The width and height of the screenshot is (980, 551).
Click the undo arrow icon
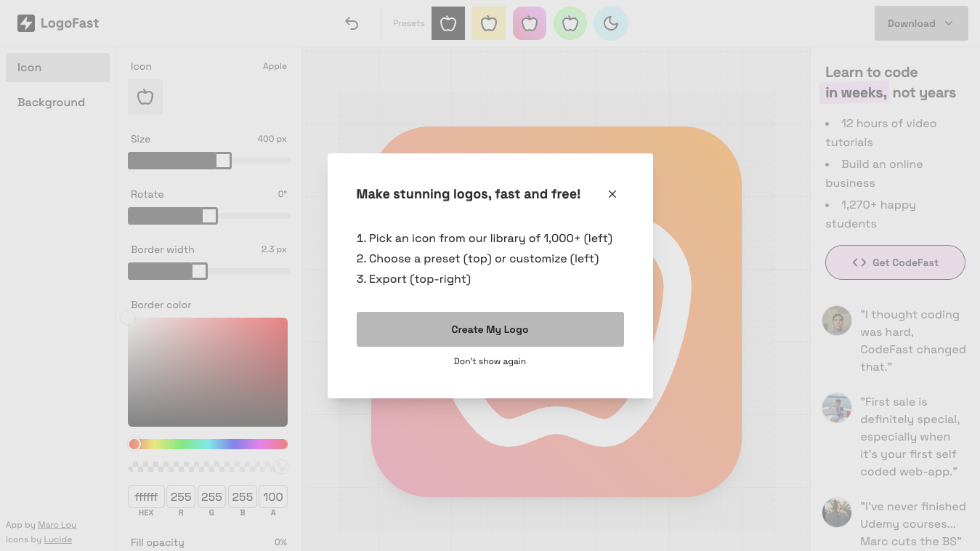click(352, 23)
